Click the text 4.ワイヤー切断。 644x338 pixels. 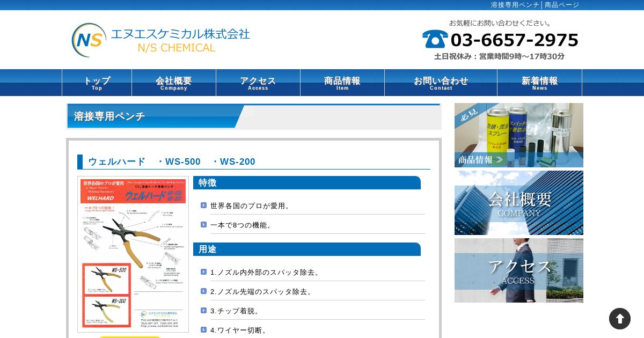(x=239, y=330)
